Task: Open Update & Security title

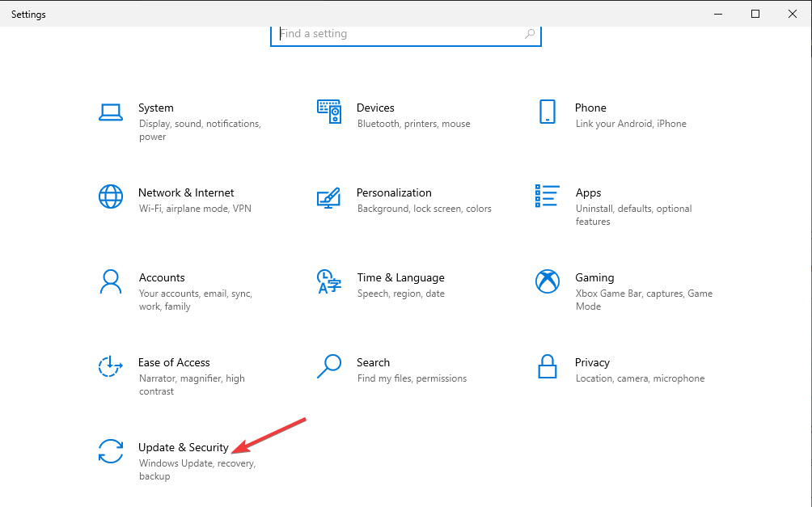Action: [x=184, y=447]
